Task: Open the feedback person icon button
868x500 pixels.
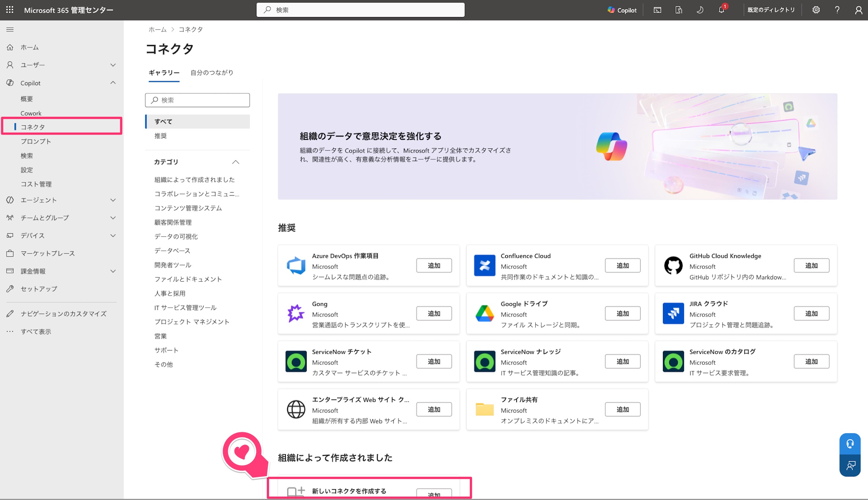Action: click(x=850, y=465)
